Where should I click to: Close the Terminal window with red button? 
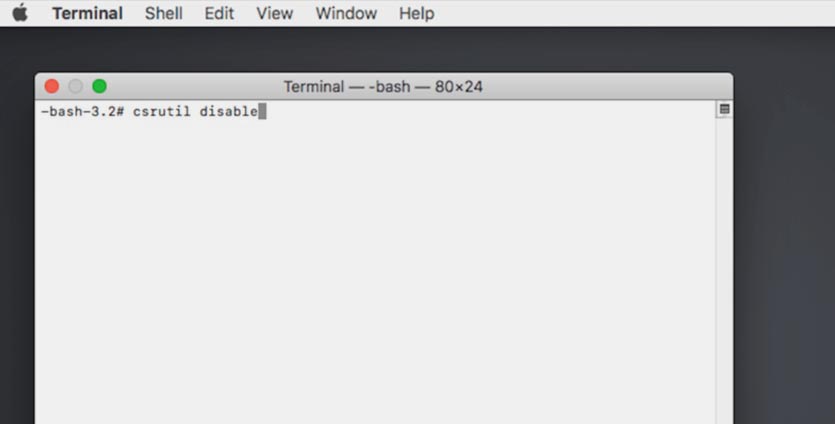coord(52,87)
